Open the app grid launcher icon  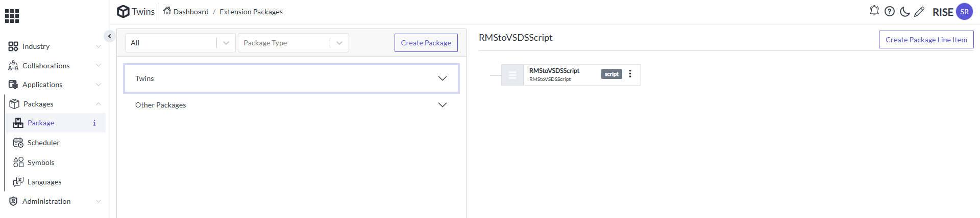click(12, 16)
